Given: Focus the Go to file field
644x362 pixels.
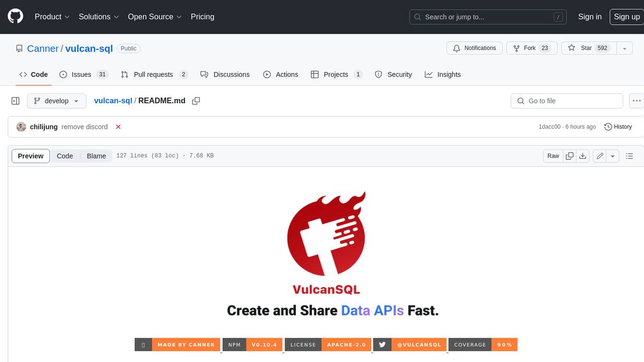Looking at the screenshot, I should pos(567,101).
